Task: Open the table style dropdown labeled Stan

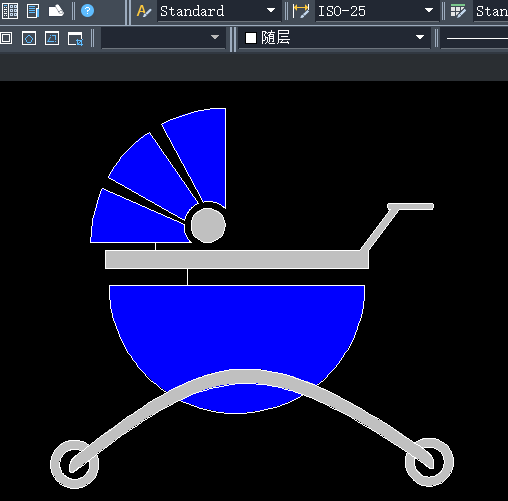Action: [x=491, y=11]
